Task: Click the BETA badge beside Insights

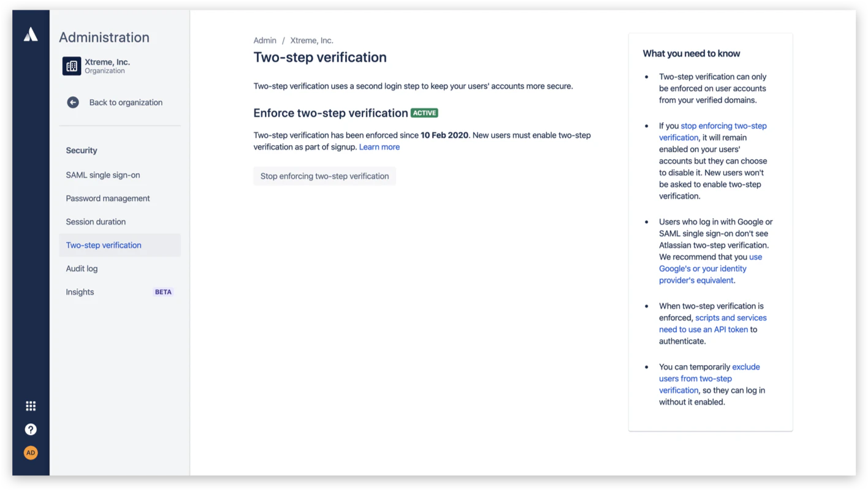Action: point(163,292)
